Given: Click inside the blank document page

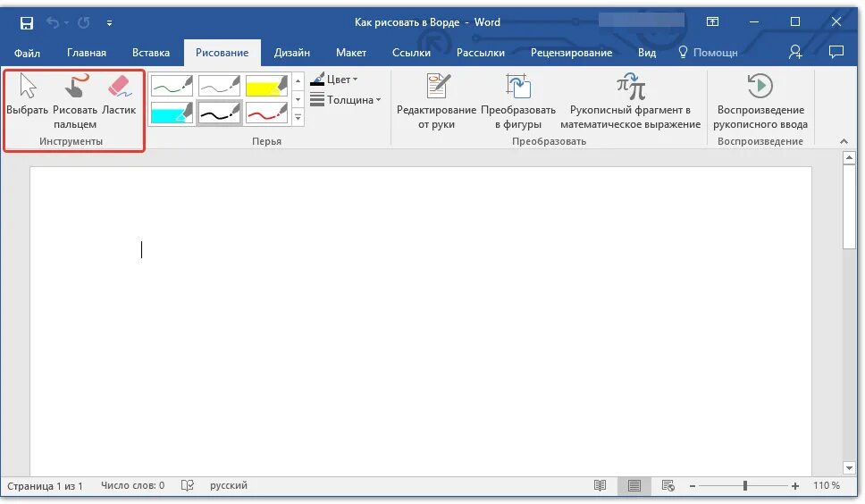Looking at the screenshot, I should [x=420, y=321].
